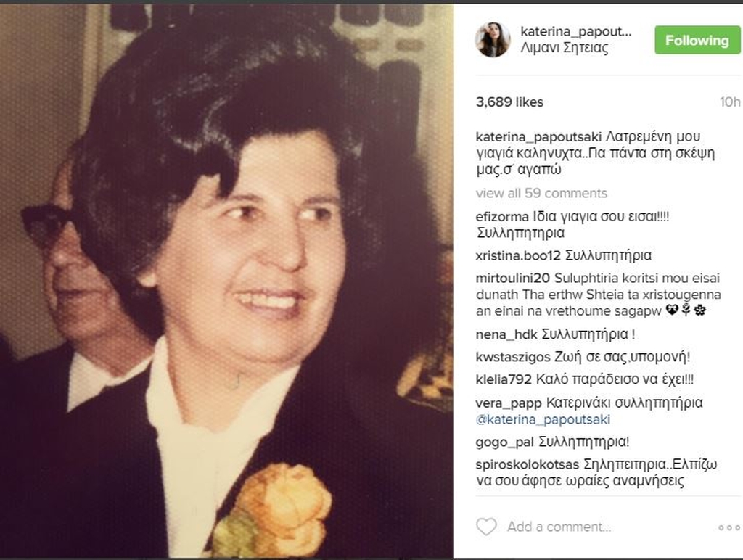The height and width of the screenshot is (560, 743).
Task: Open the three-dots more options menu
Action: (x=728, y=527)
